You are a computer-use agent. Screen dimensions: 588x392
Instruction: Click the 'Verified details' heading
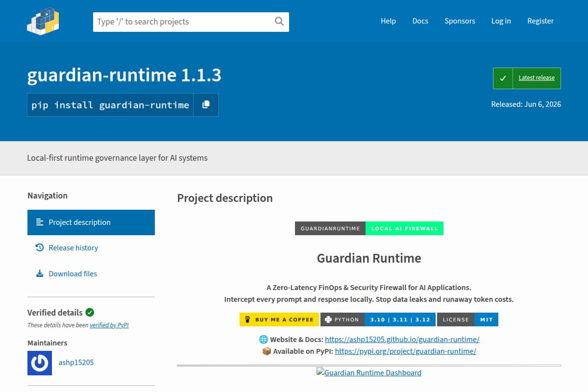[x=55, y=313]
